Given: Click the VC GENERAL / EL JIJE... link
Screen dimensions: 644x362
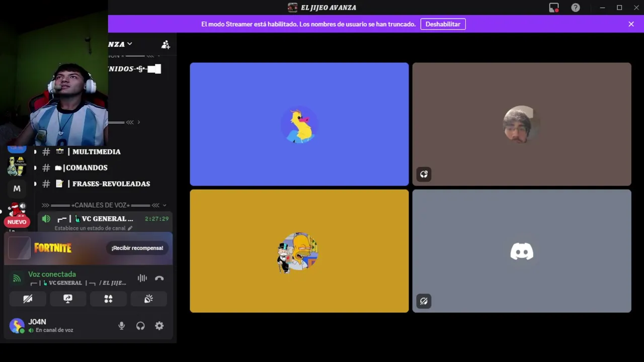Looking at the screenshot, I should 78,283.
